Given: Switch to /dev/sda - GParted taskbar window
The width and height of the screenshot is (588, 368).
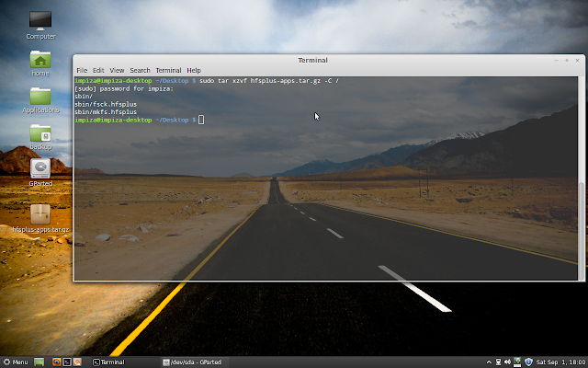Looking at the screenshot, I should click(x=195, y=362).
